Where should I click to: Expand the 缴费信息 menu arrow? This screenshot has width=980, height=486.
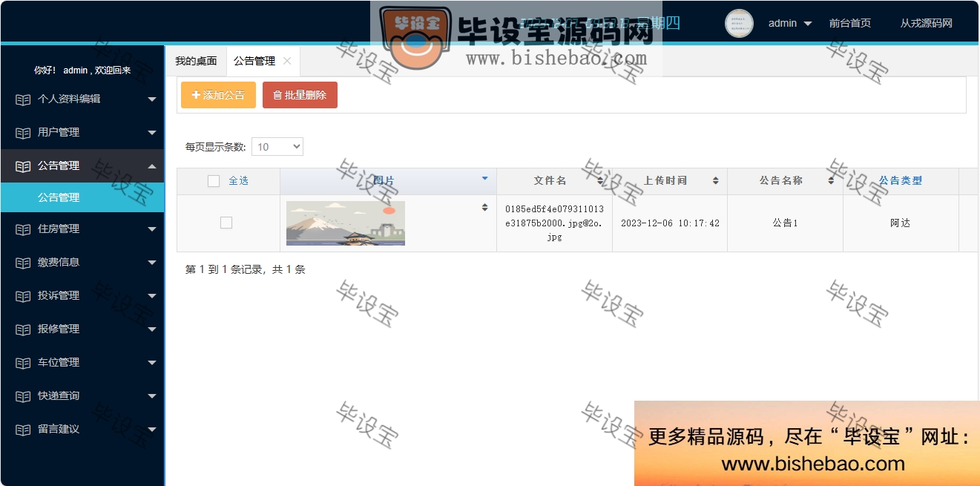[x=152, y=263]
